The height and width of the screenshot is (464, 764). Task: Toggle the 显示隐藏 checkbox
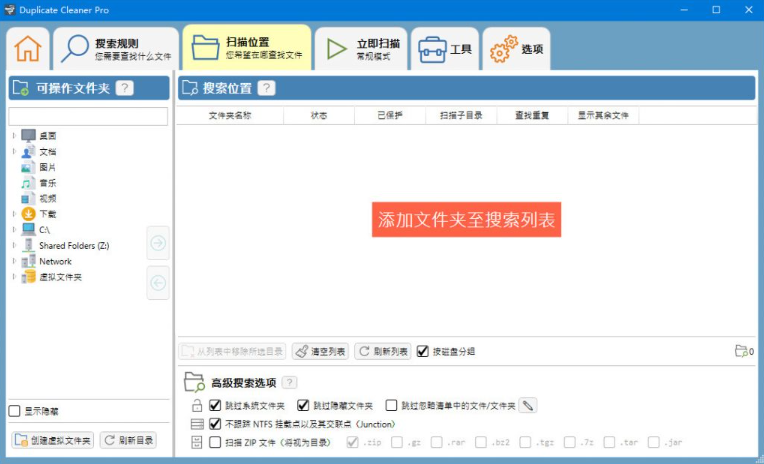tap(15, 411)
